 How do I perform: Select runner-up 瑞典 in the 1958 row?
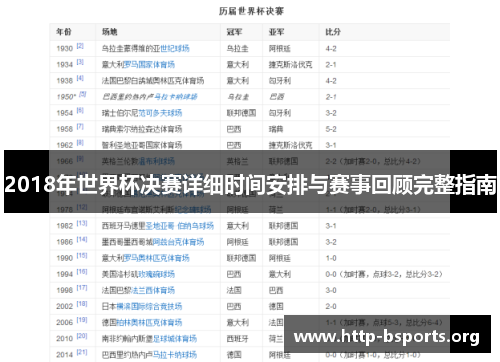276,129
